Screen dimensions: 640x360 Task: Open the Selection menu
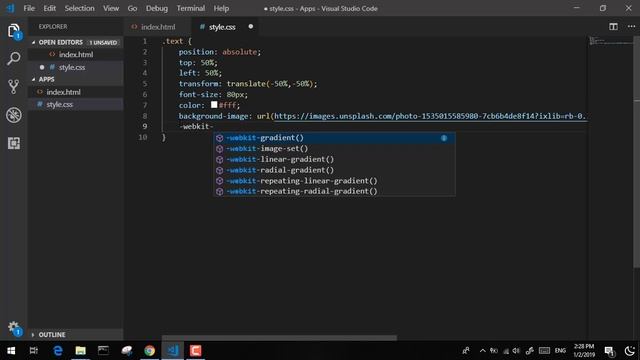pos(79,8)
